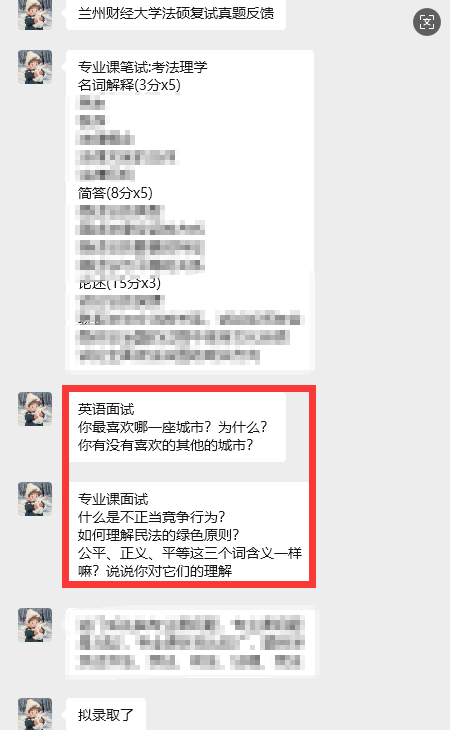This screenshot has width=450, height=730.
Task: Click avatar beside the last blurred message
Action: (35, 625)
